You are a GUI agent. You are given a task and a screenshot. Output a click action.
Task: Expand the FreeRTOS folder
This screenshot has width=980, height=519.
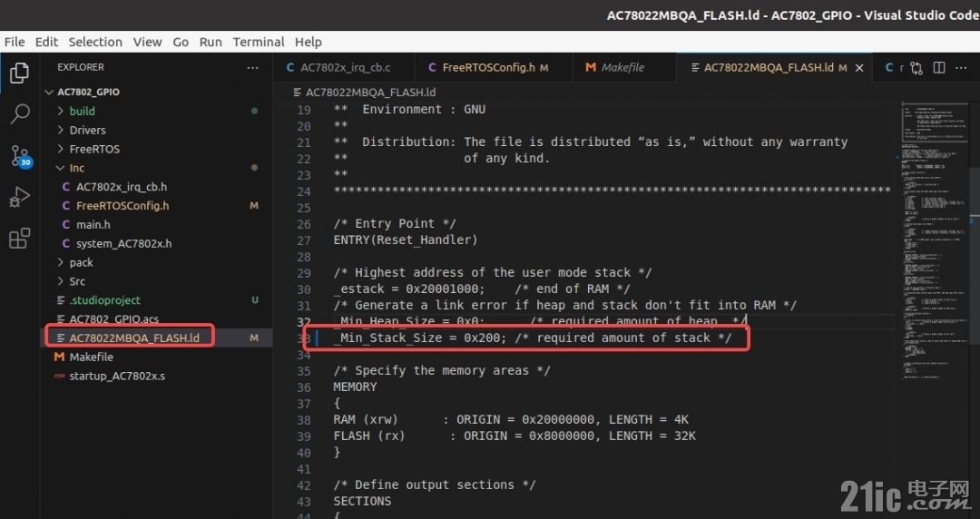point(61,149)
